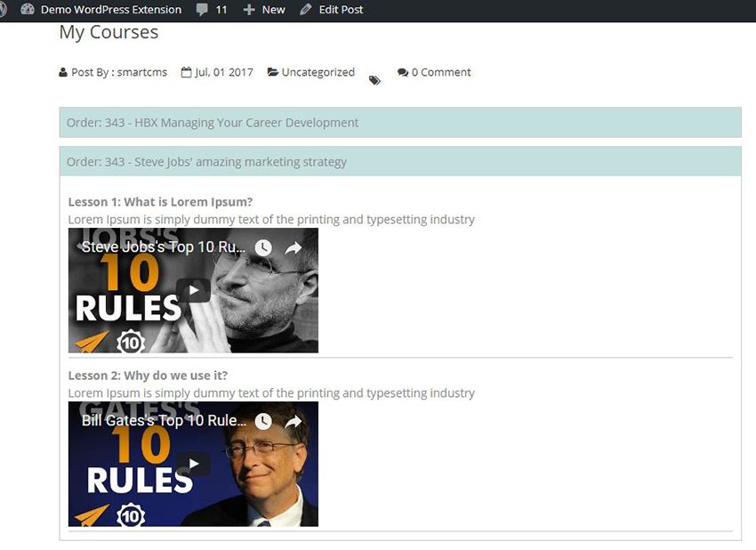Open the 0 Comment link
The width and height of the screenshot is (756, 550).
pyautogui.click(x=441, y=72)
